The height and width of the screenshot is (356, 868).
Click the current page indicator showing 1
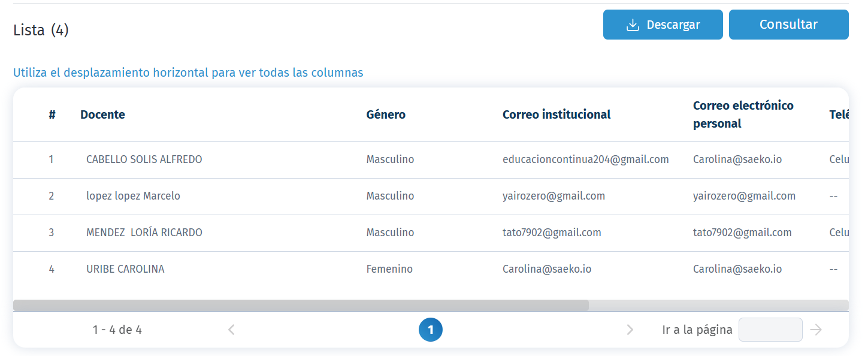pyautogui.click(x=431, y=329)
